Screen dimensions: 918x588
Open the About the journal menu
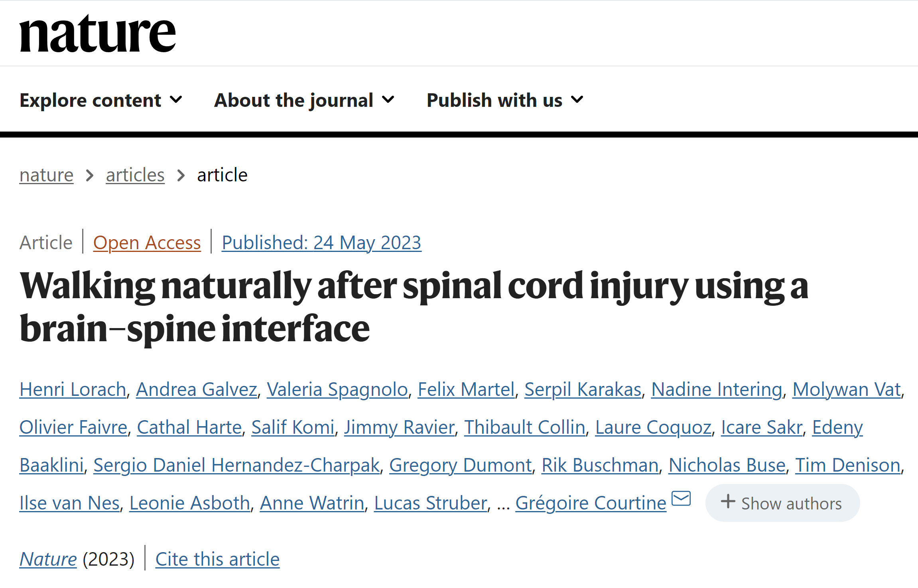pyautogui.click(x=304, y=100)
